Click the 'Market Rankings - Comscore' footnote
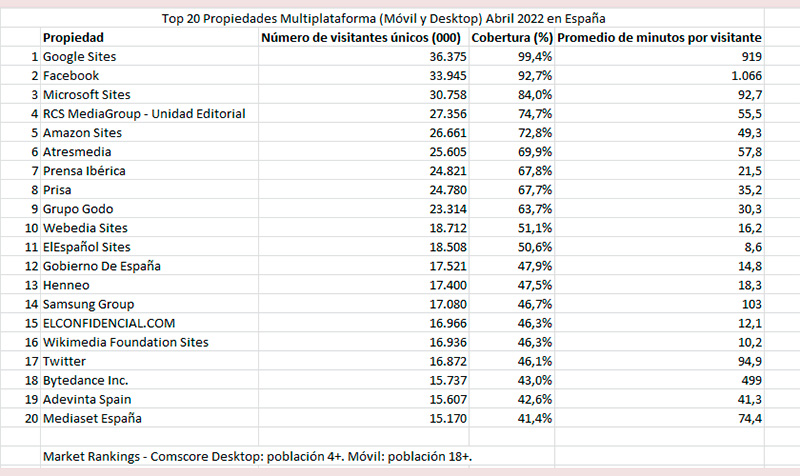The width and height of the screenshot is (800, 476). click(258, 457)
